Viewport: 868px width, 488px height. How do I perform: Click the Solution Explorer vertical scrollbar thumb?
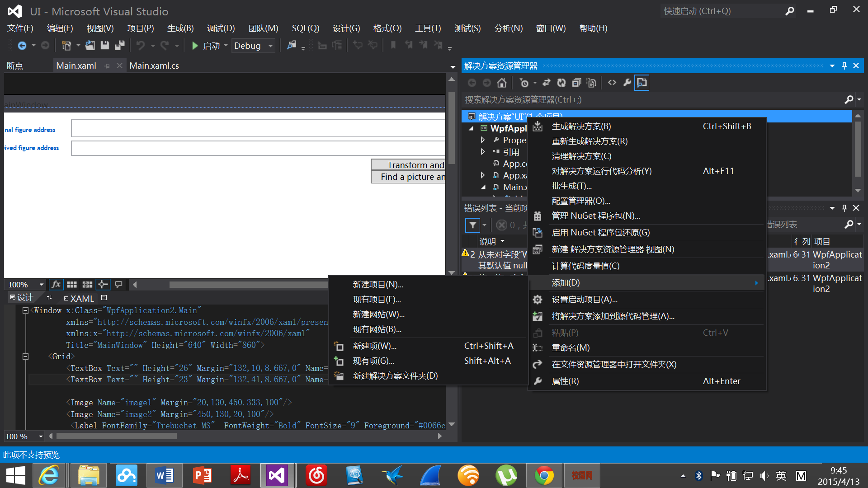tap(858, 149)
